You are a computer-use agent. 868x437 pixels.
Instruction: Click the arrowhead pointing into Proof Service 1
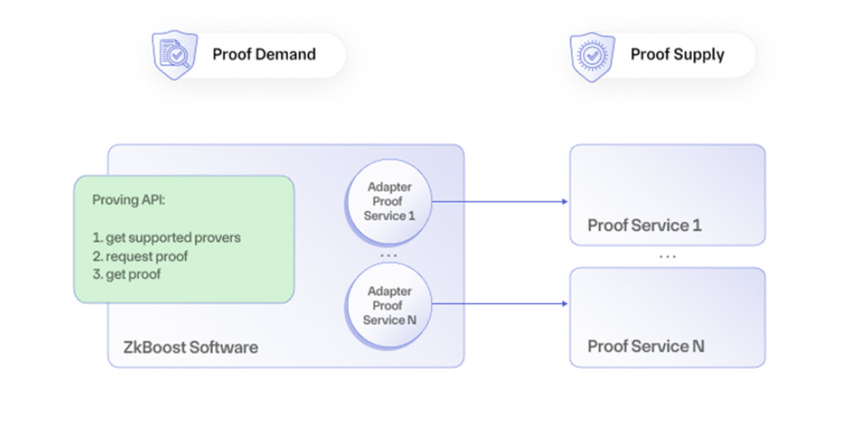click(564, 202)
